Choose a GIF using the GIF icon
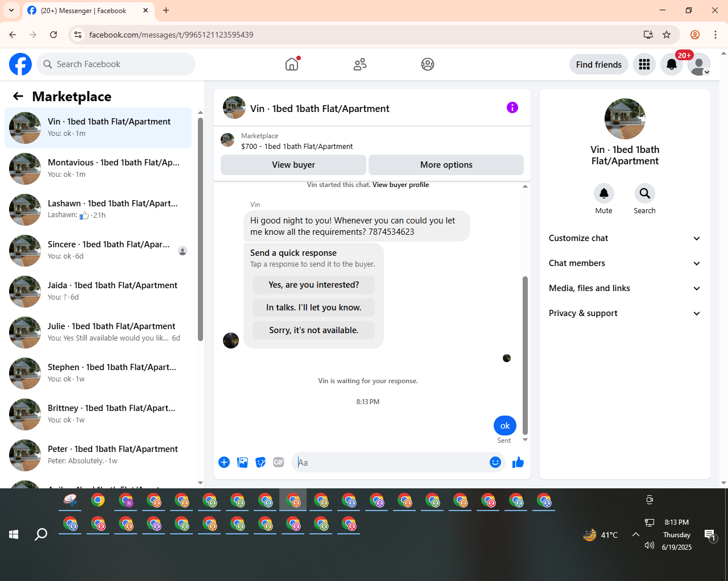Viewport: 728px width, 581px height. (279, 462)
